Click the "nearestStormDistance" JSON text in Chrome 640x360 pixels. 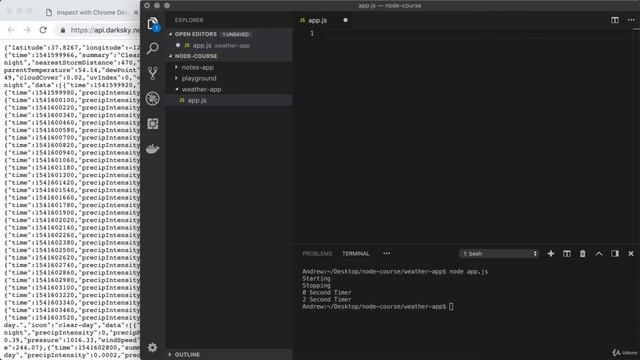71,63
